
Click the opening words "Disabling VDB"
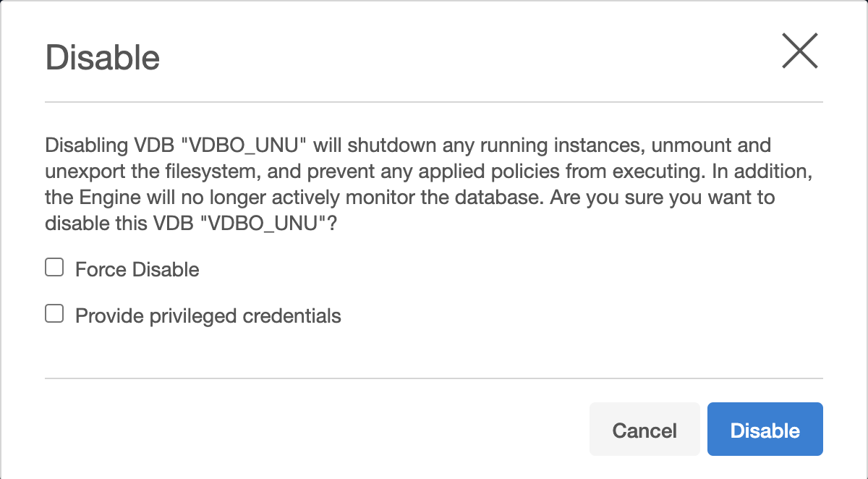110,145
